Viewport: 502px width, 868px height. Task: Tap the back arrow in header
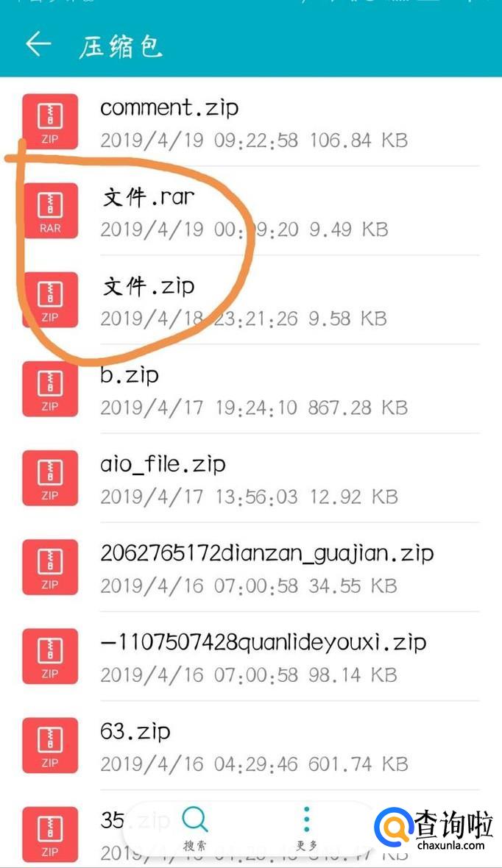point(38,43)
